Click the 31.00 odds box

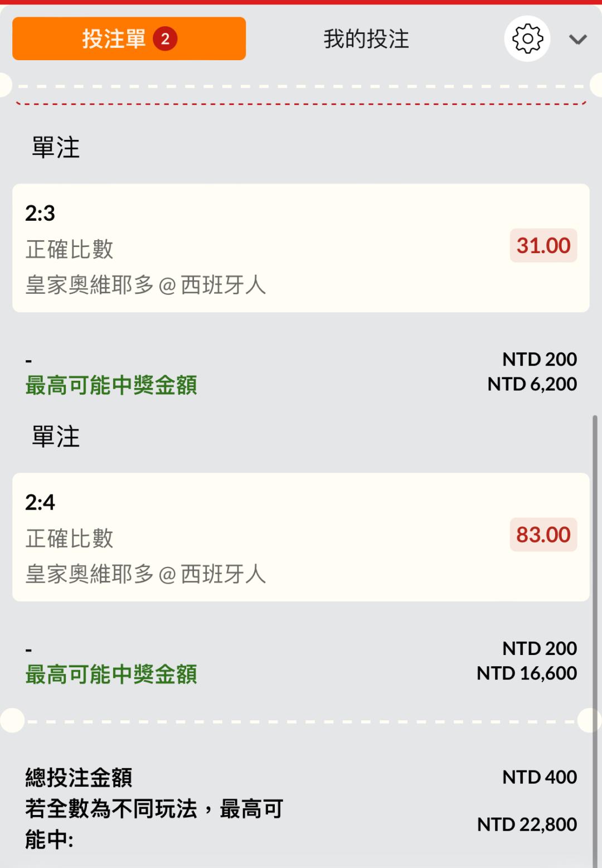543,246
